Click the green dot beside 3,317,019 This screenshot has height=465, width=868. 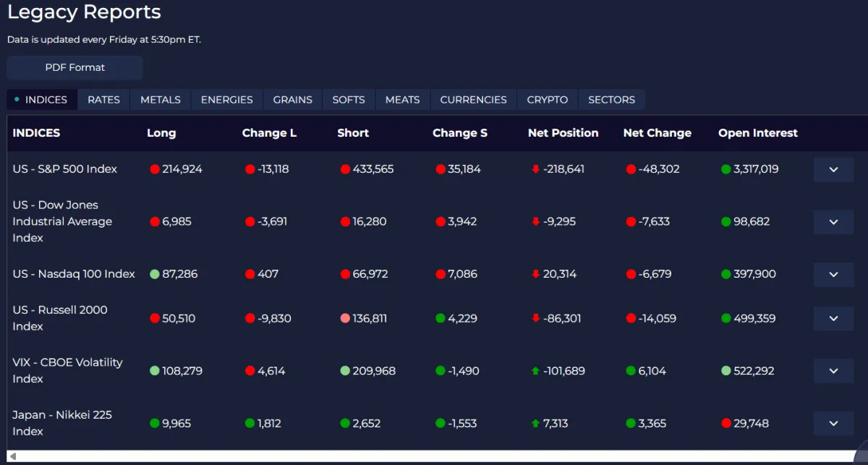[x=726, y=169]
